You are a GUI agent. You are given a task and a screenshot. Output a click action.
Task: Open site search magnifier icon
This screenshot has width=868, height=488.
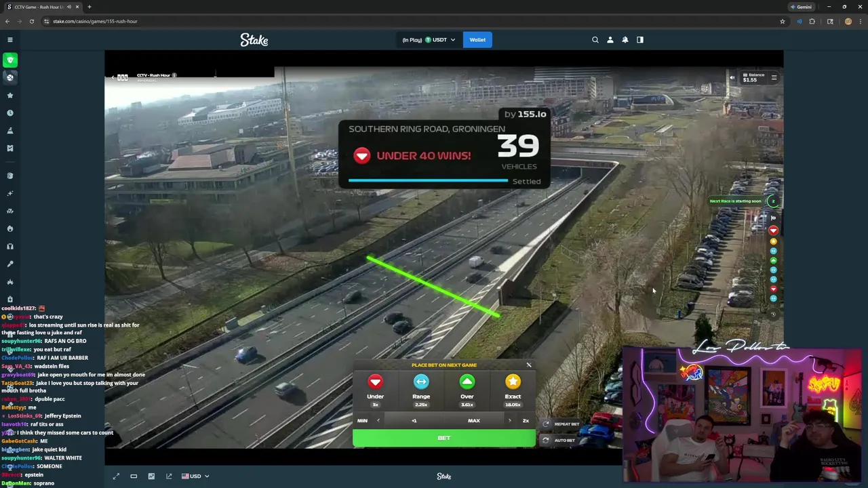(595, 40)
